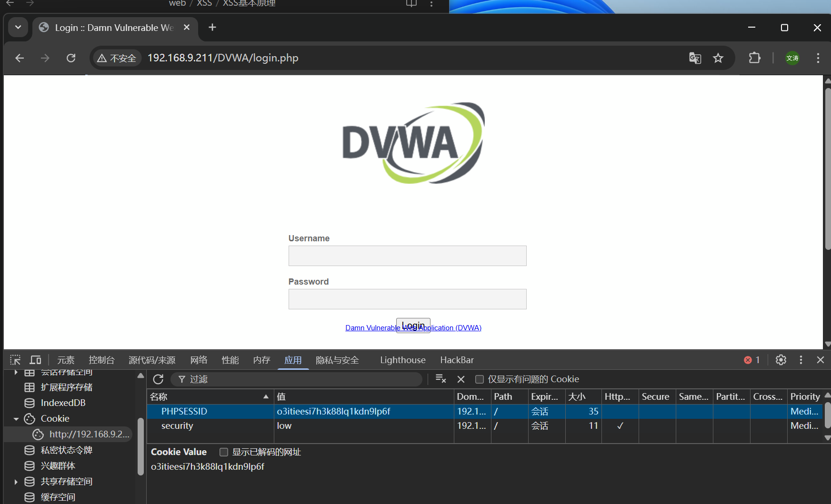831x504 pixels.
Task: Toggle the device toolbar emulation icon
Action: pos(36,360)
